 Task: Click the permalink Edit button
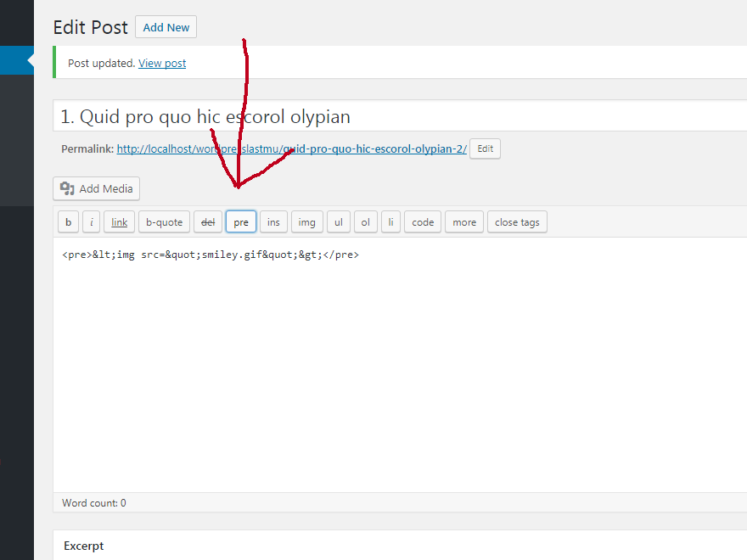pyautogui.click(x=485, y=148)
